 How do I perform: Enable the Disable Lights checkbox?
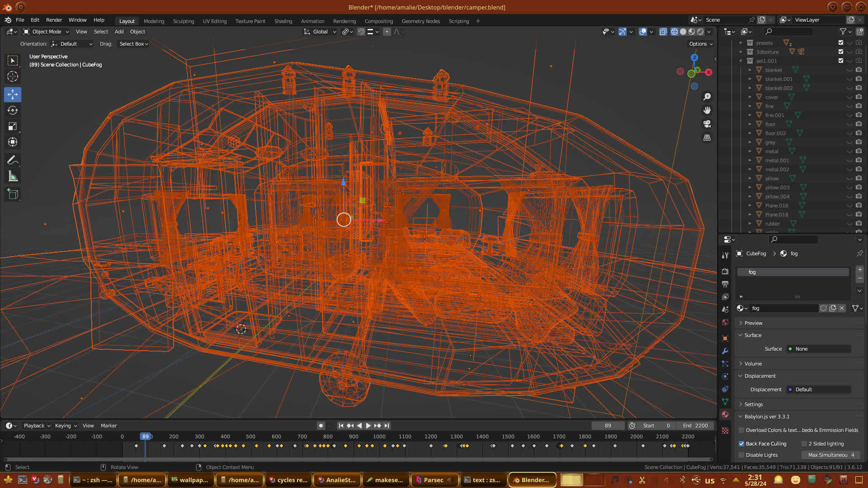[x=741, y=455]
